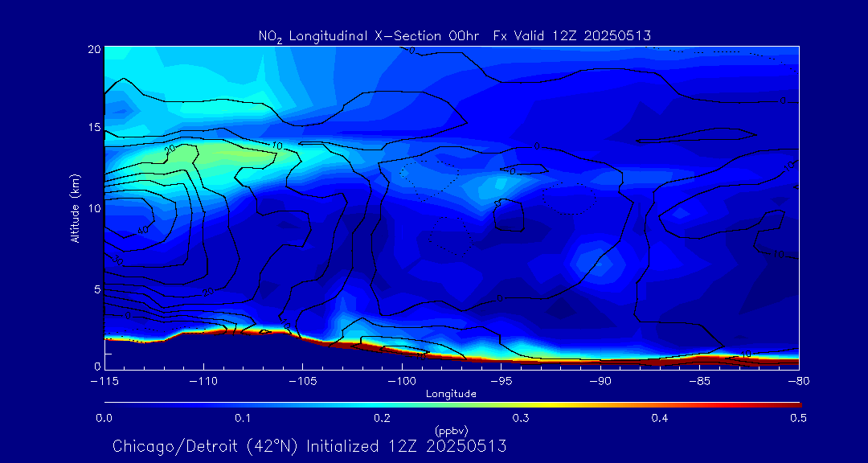Screen dimensions: 868x463
Task: Click altitude axis tick value 0
Action: click(96, 366)
